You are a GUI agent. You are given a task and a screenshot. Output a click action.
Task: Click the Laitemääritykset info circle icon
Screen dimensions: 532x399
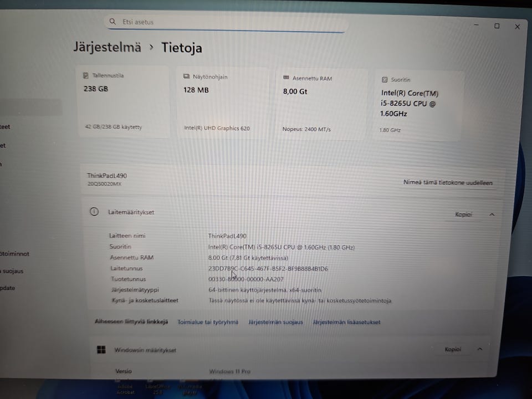coord(94,212)
